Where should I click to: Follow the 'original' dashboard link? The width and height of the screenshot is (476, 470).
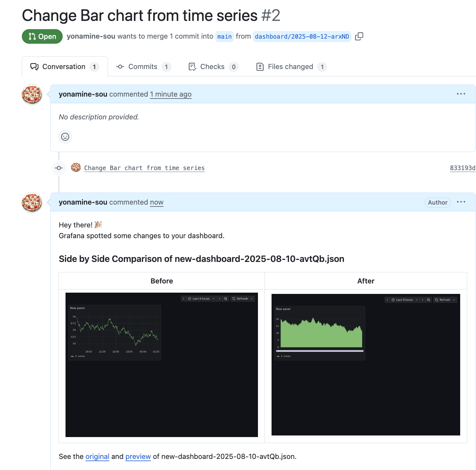[97, 456]
